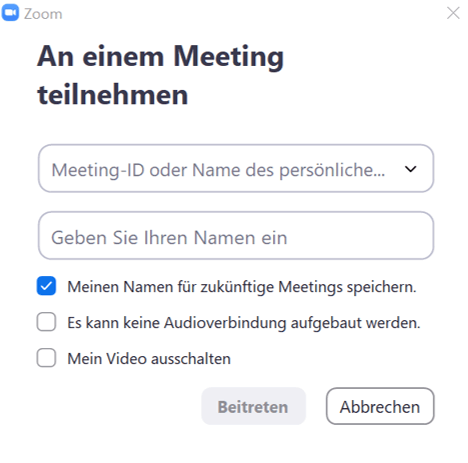The height and width of the screenshot is (463, 468).
Task: Select the blue checkmark icon in first checkbox
Action: (46, 286)
